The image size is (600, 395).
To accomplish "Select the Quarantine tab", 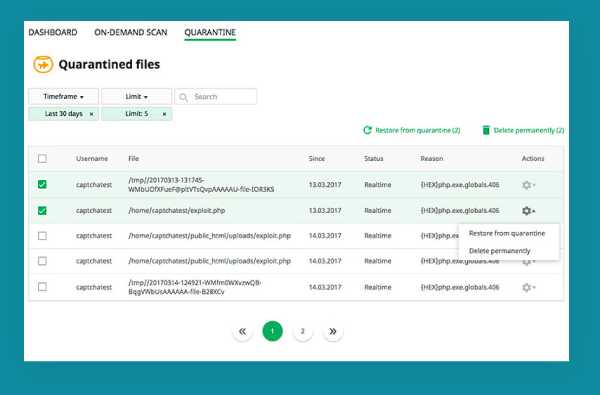I will tap(210, 32).
